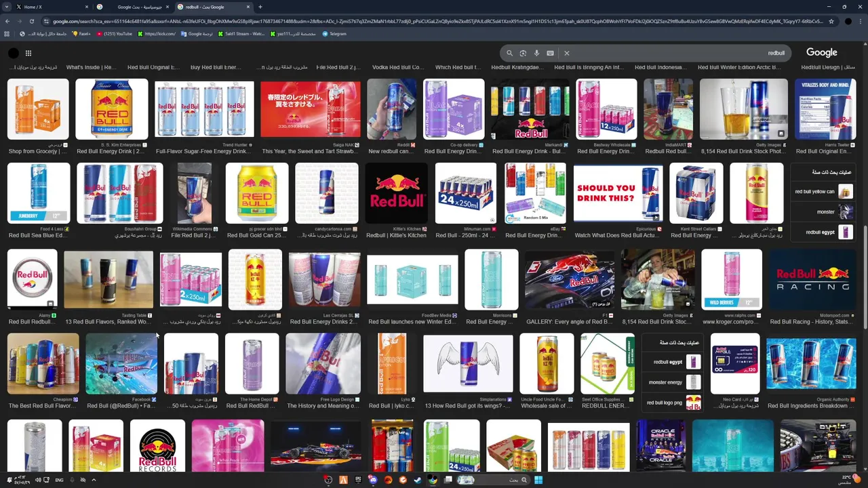Open the Google apps grid icon
This screenshot has width=868, height=488.
coord(28,53)
